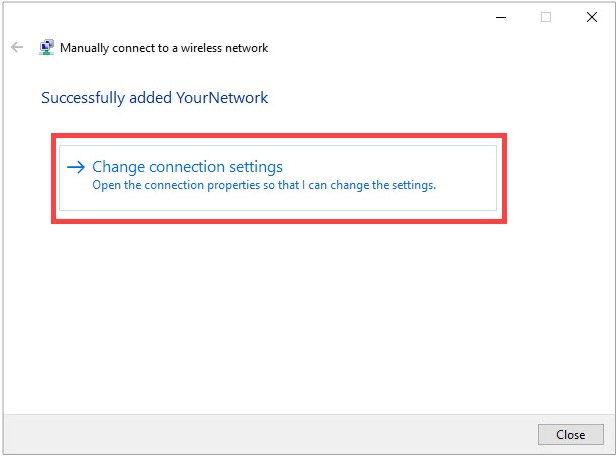Click the Close button in the footer

tap(570, 435)
